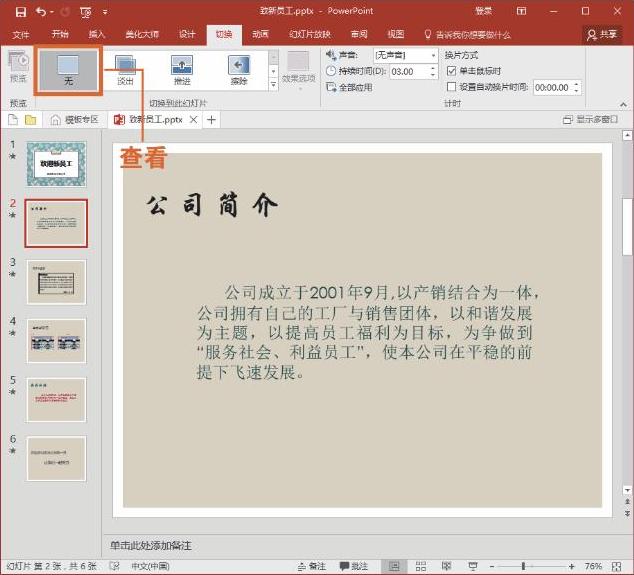The width and height of the screenshot is (634, 575).
Task: Open the View (视图) tab
Action: pyautogui.click(x=395, y=34)
